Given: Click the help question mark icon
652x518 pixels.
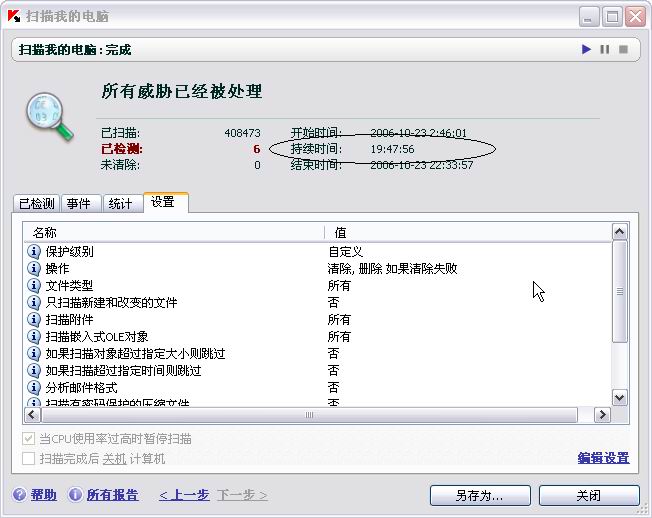Looking at the screenshot, I should pos(20,494).
